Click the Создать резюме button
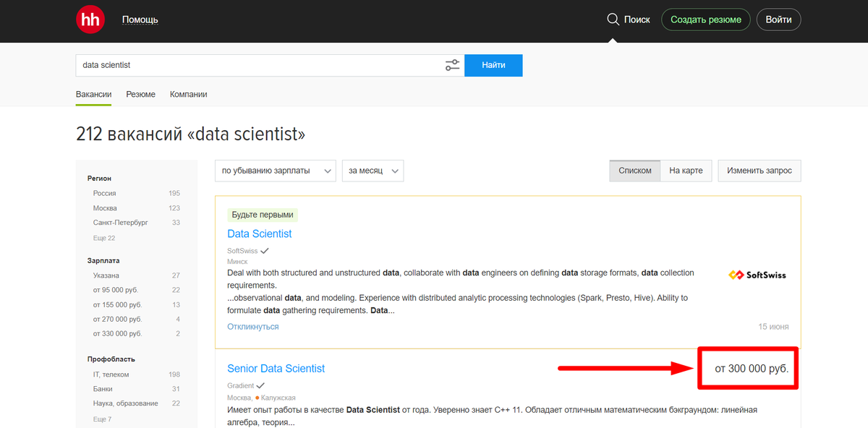The image size is (868, 428). coord(706,20)
